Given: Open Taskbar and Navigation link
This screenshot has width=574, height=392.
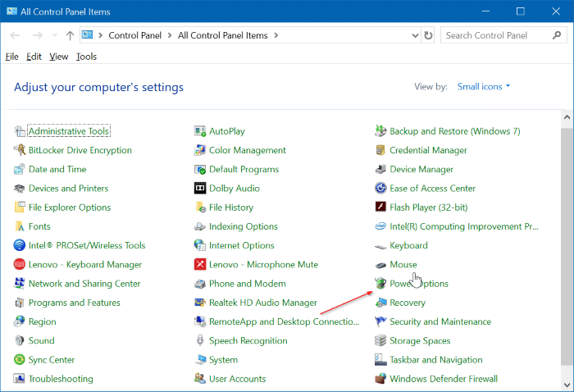Looking at the screenshot, I should pyautogui.click(x=436, y=360).
